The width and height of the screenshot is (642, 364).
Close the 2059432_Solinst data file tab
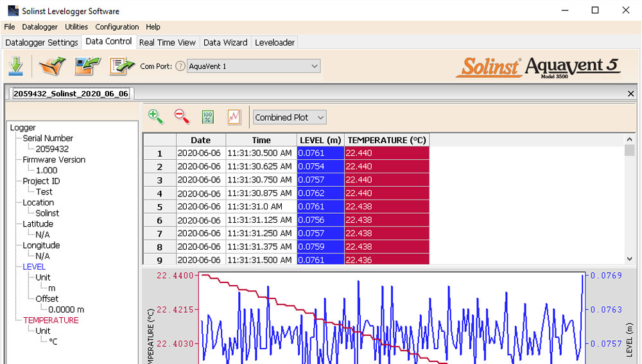tap(630, 94)
